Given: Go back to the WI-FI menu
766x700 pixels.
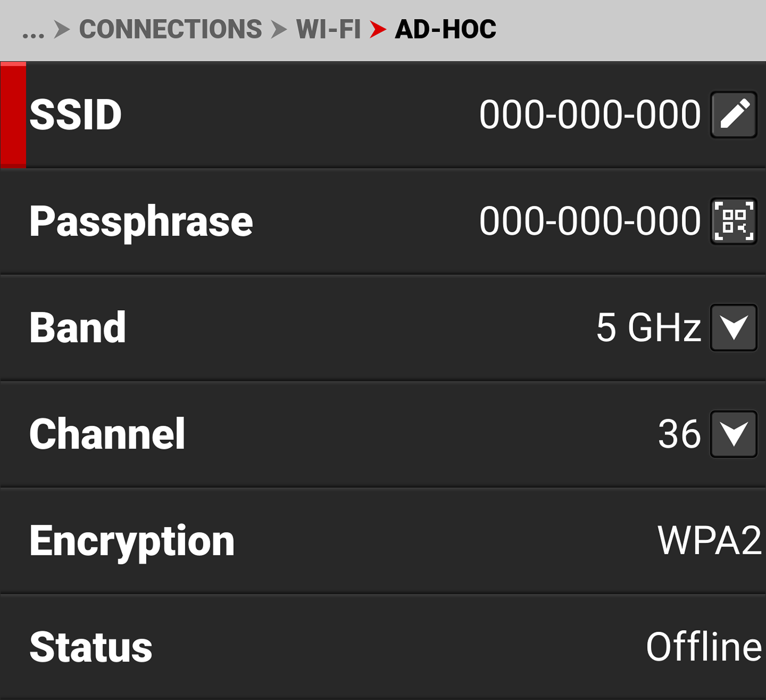Looking at the screenshot, I should click(x=328, y=30).
